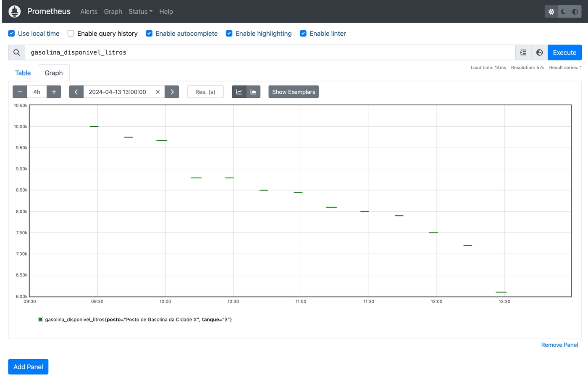Switch to the Table tab
This screenshot has width=588, height=381.
[x=23, y=73]
